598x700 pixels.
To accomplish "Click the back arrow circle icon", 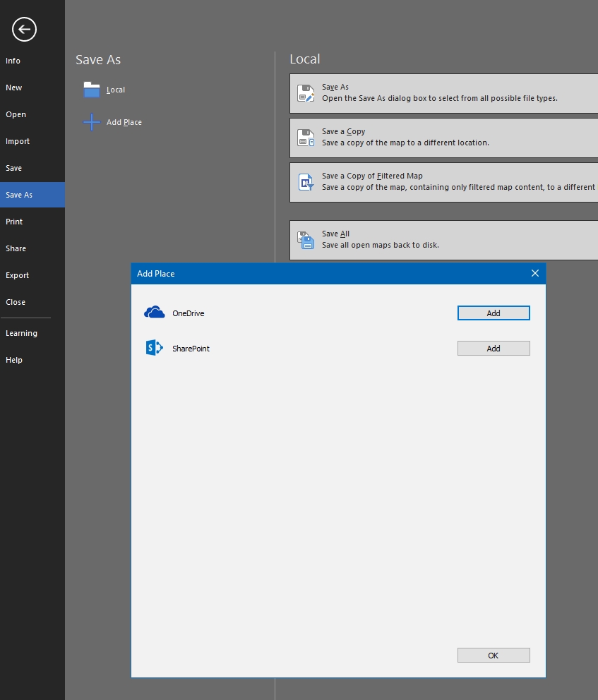I will [24, 29].
